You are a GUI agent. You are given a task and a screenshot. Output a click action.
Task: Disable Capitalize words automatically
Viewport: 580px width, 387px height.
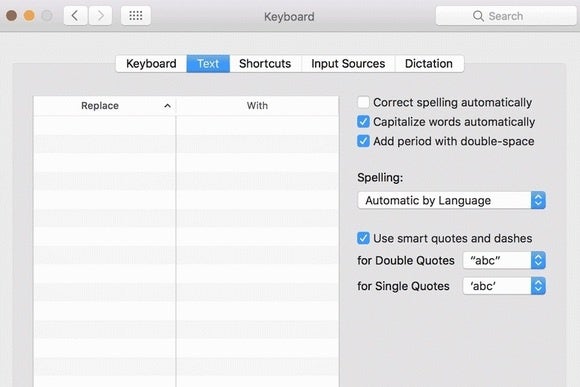(x=363, y=122)
